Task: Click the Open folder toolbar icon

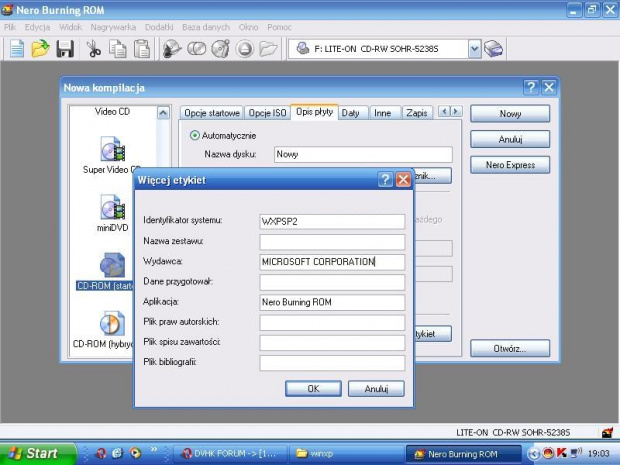Action: point(41,48)
